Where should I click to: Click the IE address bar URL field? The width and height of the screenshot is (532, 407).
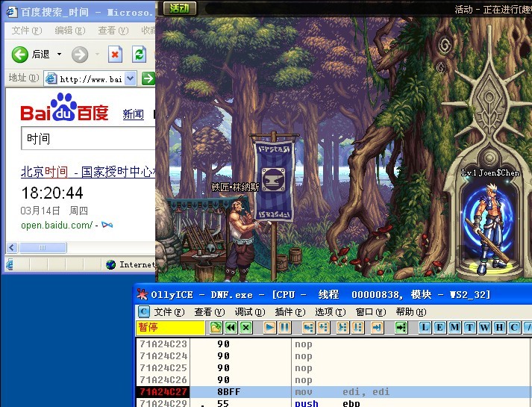tap(91, 78)
